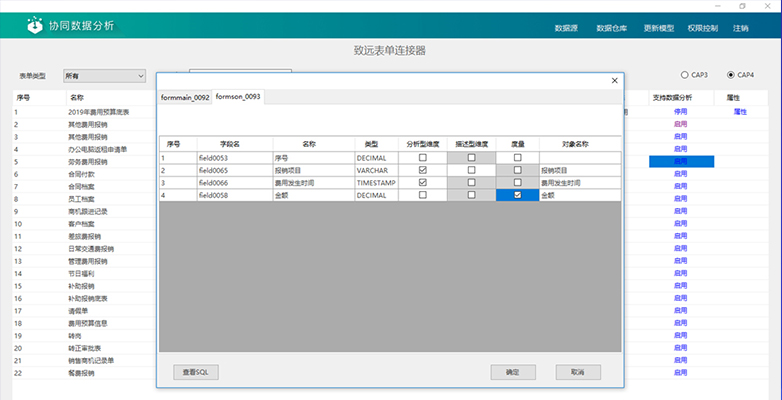This screenshot has width=782, height=400.
Task: Tick 分析型维度 checkbox for field0058
Action: pyautogui.click(x=423, y=195)
